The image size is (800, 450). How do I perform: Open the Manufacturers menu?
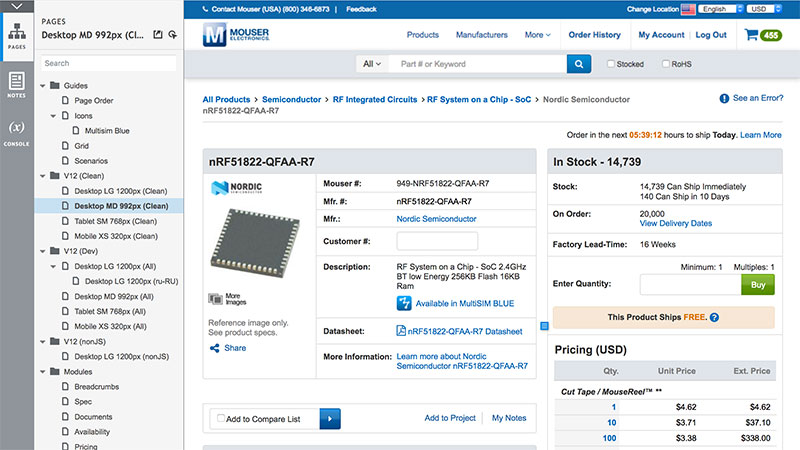coord(481,35)
